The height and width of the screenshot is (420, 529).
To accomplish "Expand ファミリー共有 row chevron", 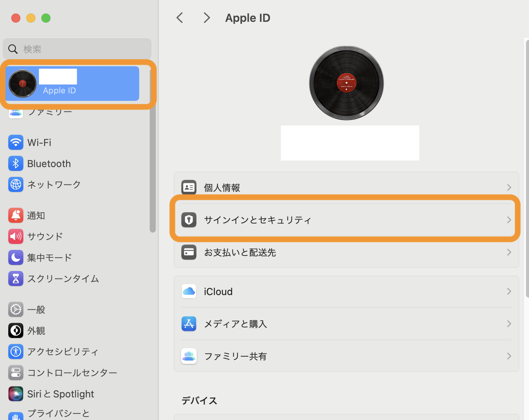I will tap(509, 356).
